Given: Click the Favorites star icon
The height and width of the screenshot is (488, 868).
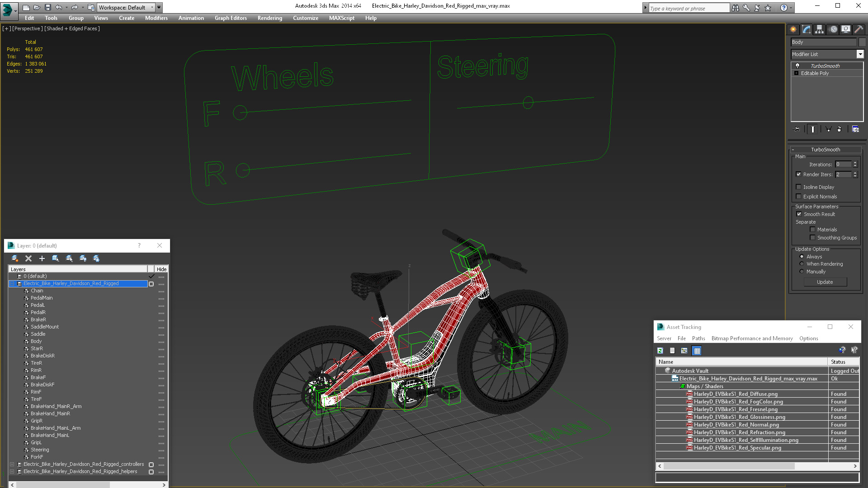Looking at the screenshot, I should point(768,8).
